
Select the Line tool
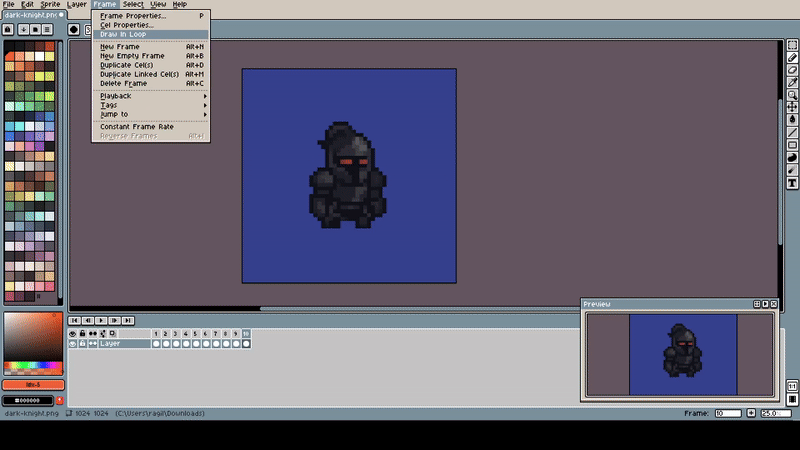[792, 133]
